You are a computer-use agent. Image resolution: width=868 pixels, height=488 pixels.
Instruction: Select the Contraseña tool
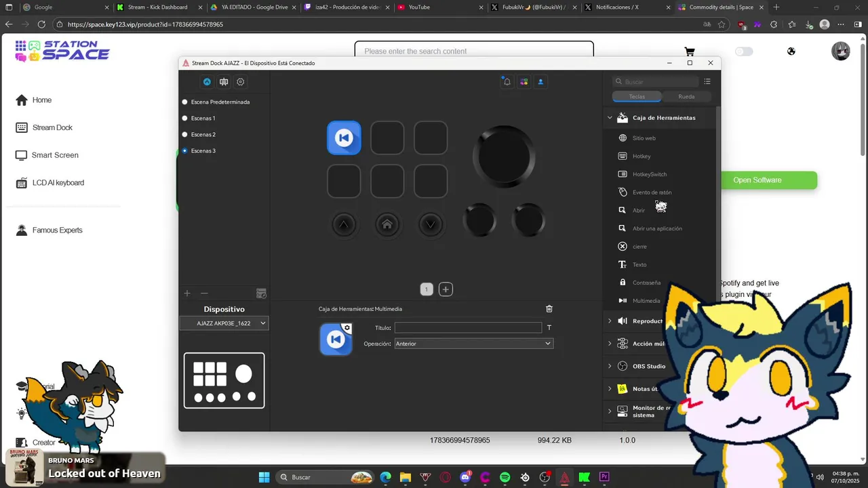tap(646, 283)
